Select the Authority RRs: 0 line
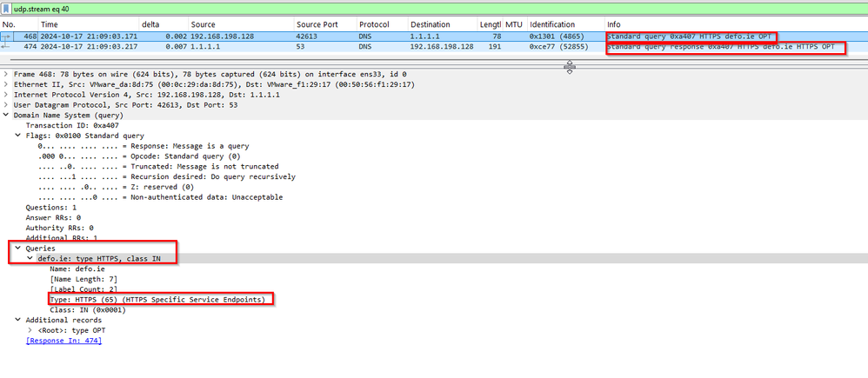 pyautogui.click(x=59, y=228)
